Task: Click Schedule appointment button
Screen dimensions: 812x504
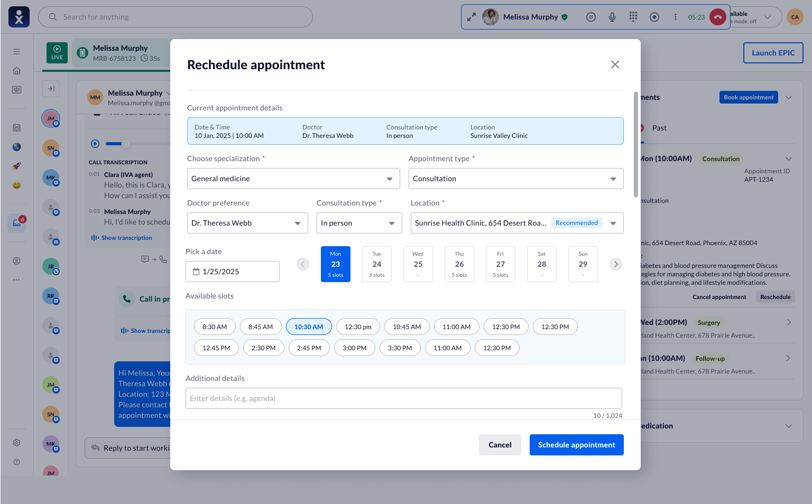Action: point(577,445)
